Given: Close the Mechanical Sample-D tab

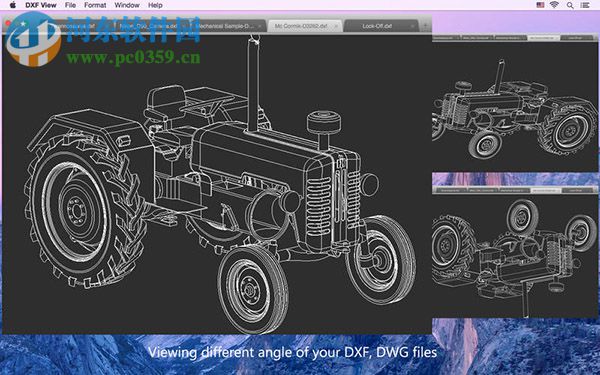Looking at the screenshot, I should pyautogui.click(x=260, y=26).
